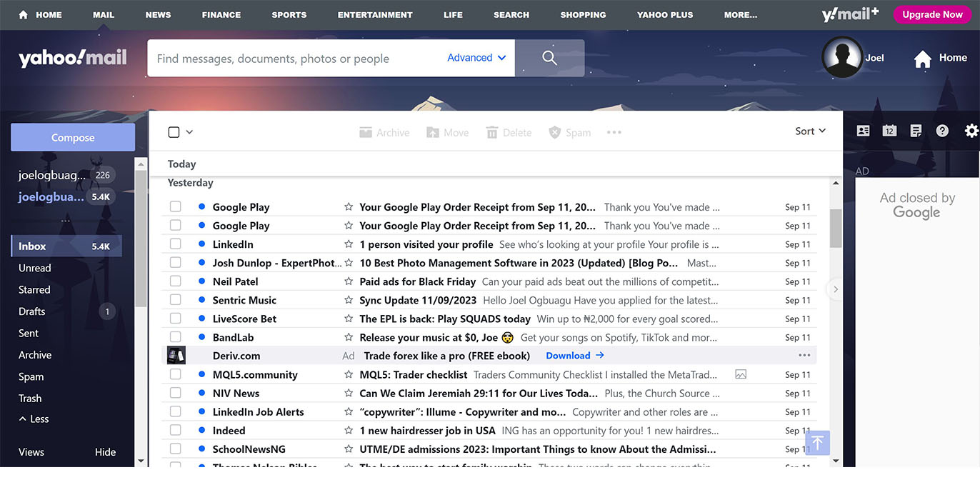
Task: Open the Joel profile avatar
Action: point(842,57)
